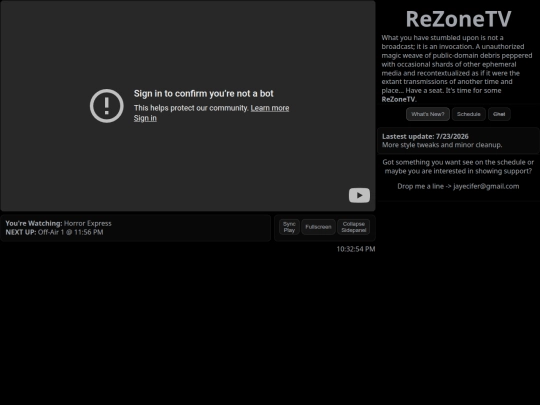Enter Fullscreen mode
Image resolution: width=540 pixels, height=405 pixels.
318,227
